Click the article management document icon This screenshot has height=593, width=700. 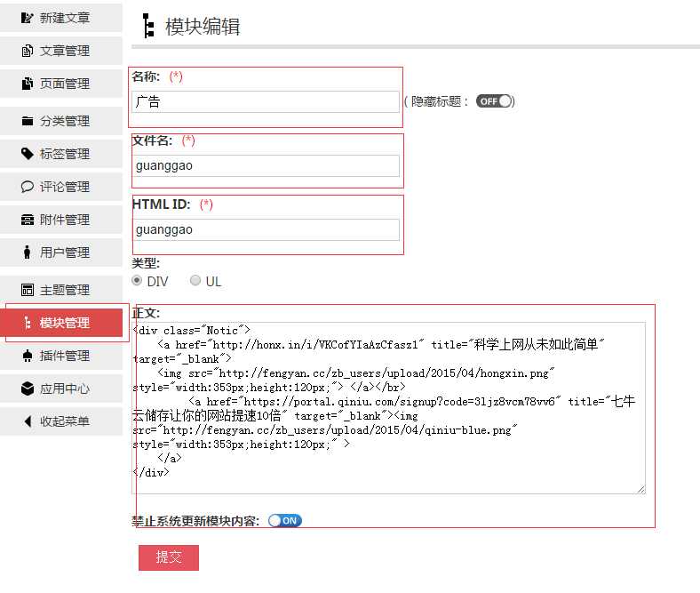point(28,51)
